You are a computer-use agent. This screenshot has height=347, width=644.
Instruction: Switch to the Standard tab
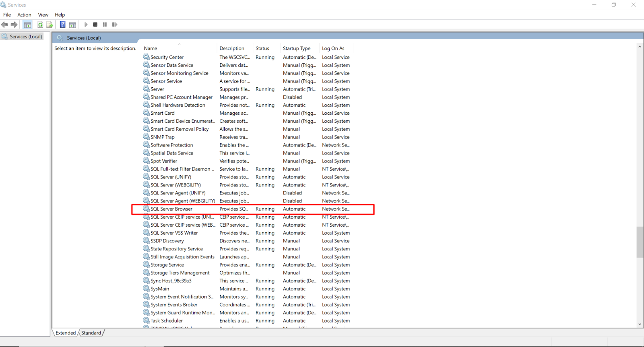91,333
